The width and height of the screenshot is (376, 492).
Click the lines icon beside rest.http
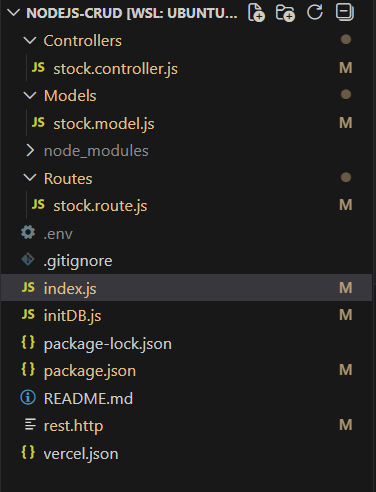click(30, 425)
